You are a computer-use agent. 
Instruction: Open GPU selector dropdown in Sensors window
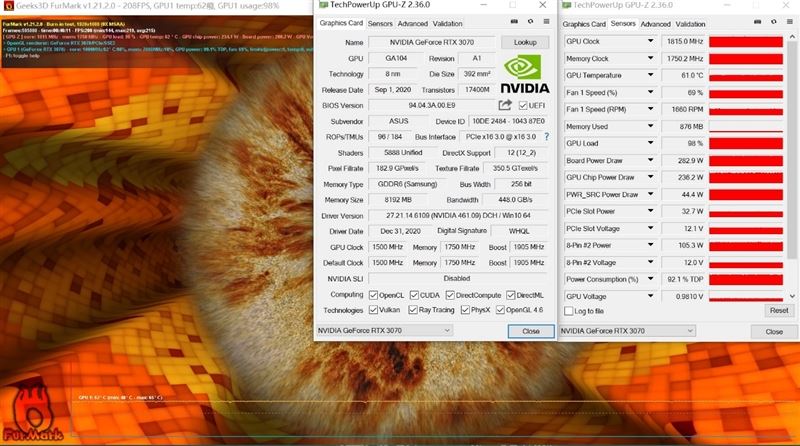pyautogui.click(x=628, y=331)
